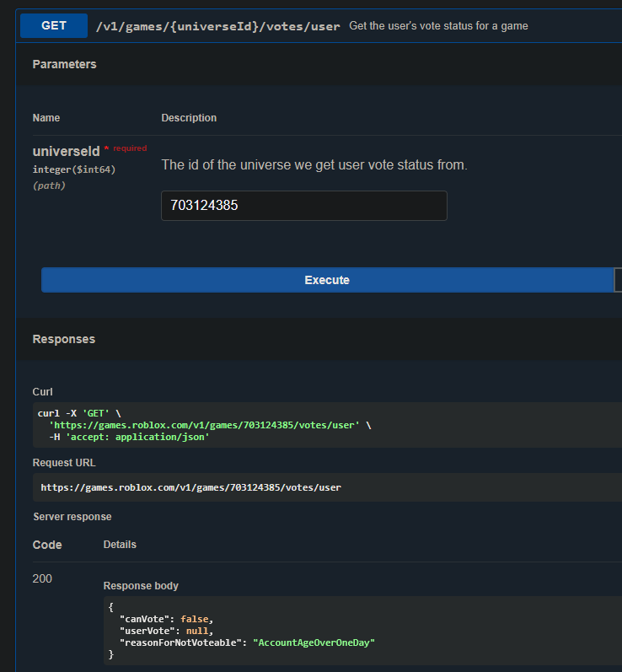This screenshot has height=672, width=622.
Task: Click the Server response label
Action: [x=72, y=517]
